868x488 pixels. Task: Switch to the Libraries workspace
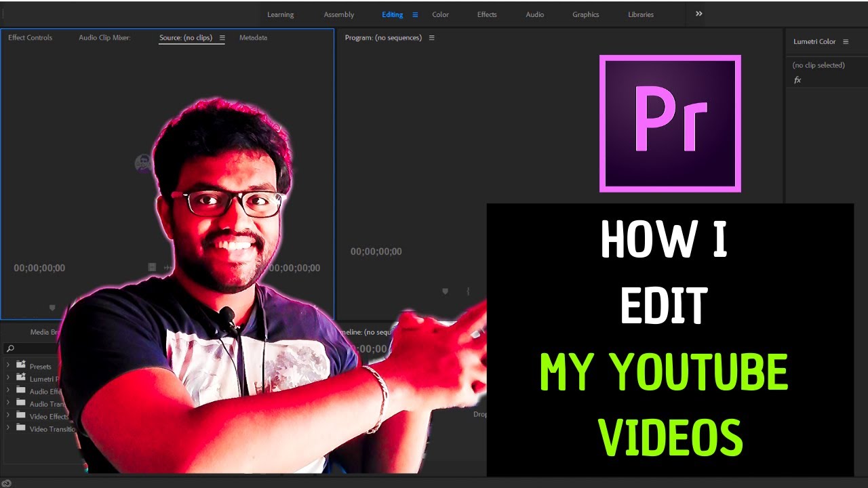tap(641, 14)
